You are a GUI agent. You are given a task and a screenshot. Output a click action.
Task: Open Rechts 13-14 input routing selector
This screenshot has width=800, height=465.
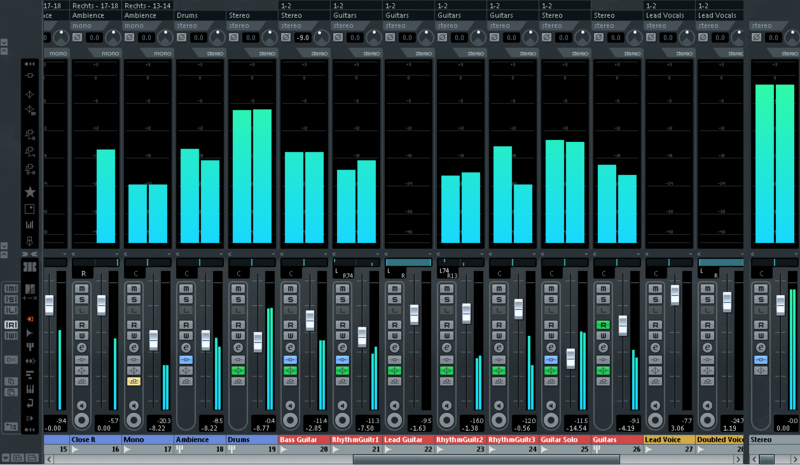[x=146, y=5]
